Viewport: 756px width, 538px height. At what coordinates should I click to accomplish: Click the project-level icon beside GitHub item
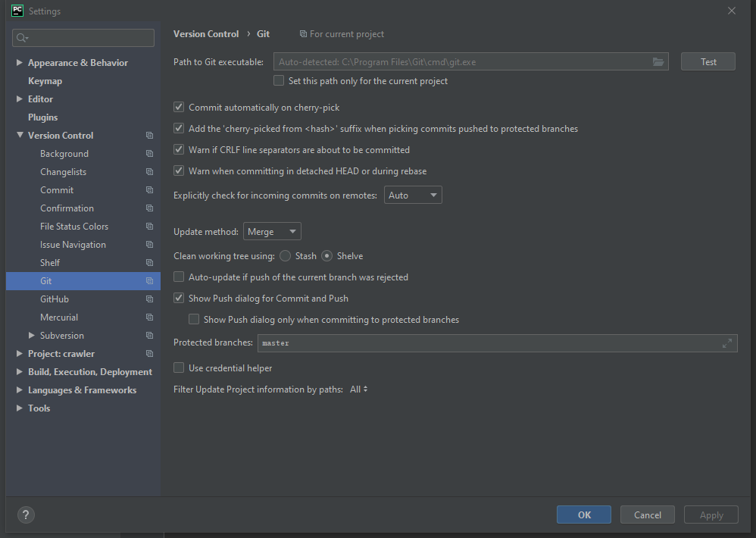pyautogui.click(x=149, y=299)
